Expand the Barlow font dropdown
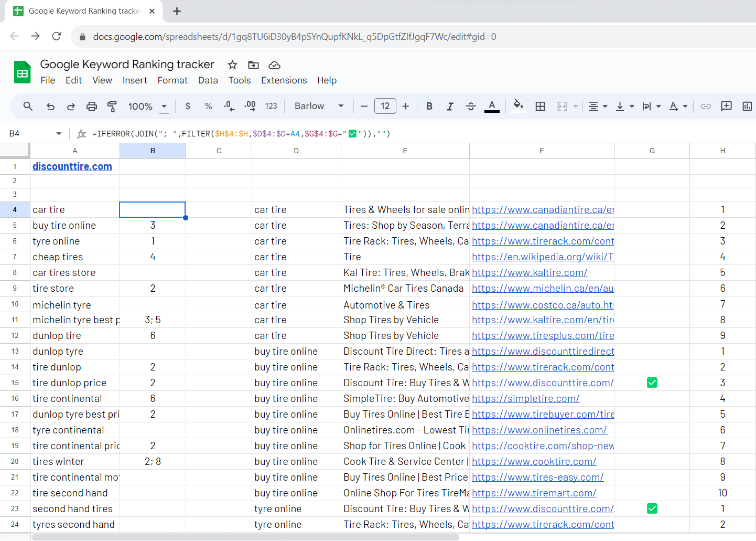This screenshot has width=756, height=541. [319, 107]
